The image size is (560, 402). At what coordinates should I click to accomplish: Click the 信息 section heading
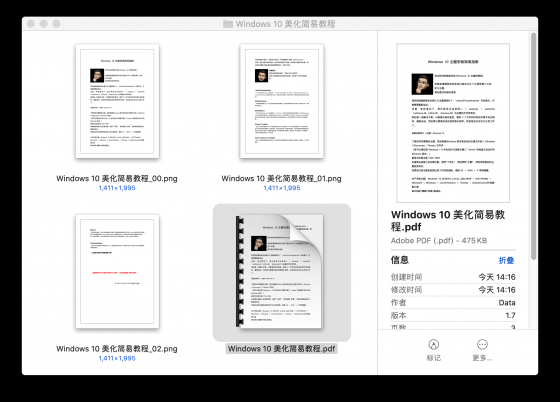pyautogui.click(x=400, y=260)
